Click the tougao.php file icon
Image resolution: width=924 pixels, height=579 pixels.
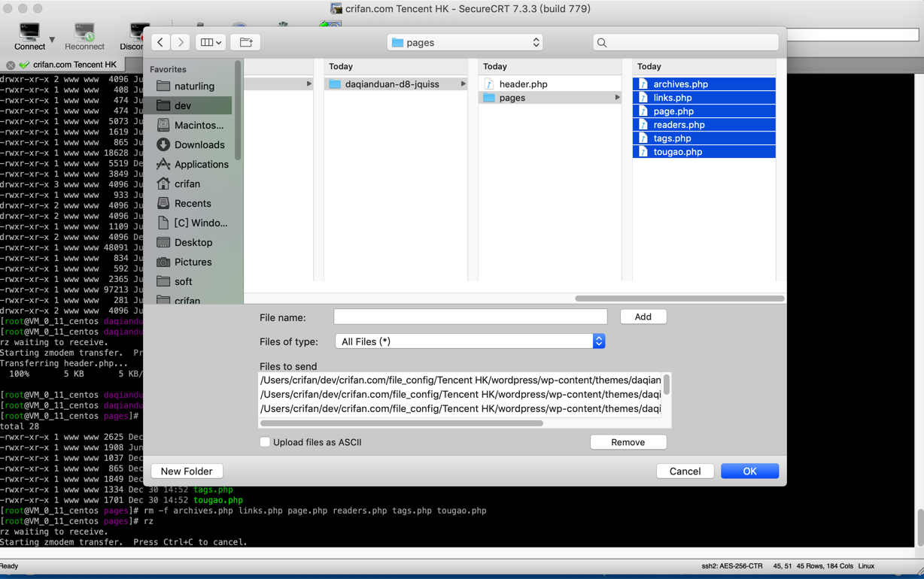tap(643, 152)
